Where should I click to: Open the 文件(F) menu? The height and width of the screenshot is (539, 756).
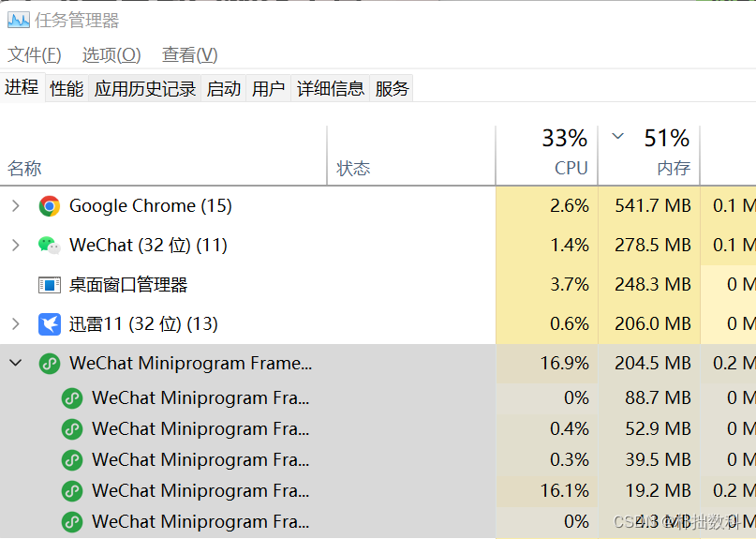click(x=35, y=54)
